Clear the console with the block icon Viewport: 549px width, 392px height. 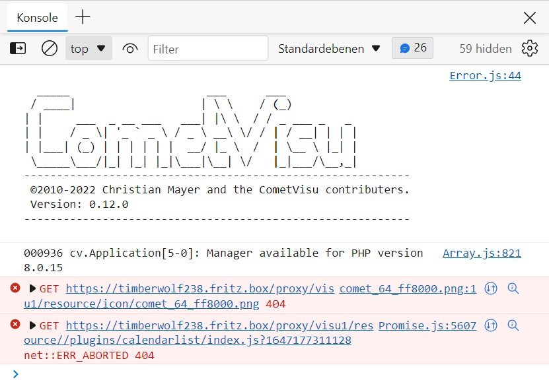50,48
